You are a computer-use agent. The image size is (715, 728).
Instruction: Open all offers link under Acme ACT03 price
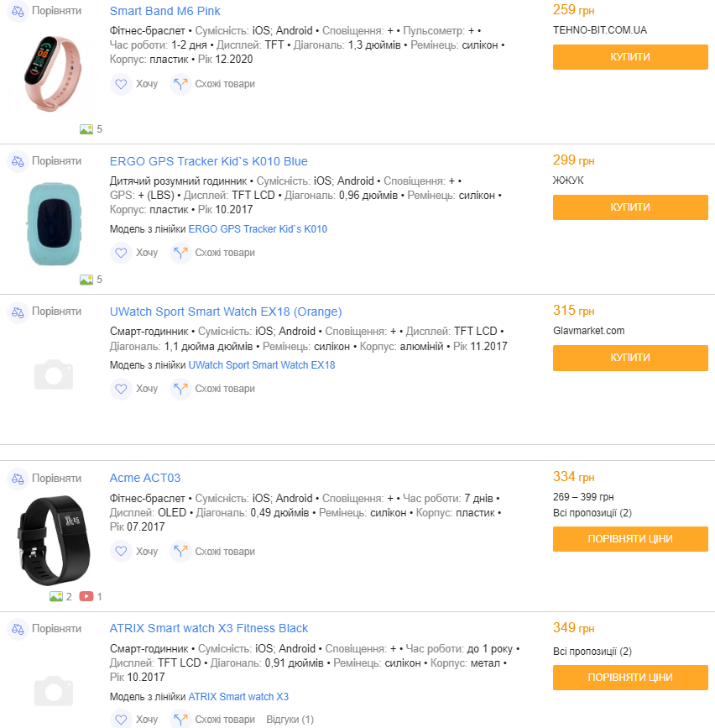592,513
